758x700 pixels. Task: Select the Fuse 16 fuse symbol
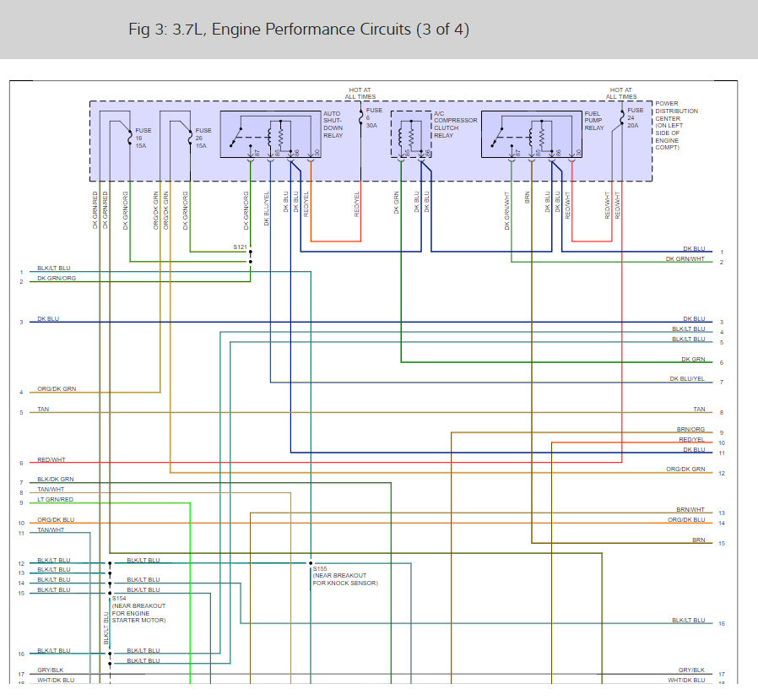(129, 138)
